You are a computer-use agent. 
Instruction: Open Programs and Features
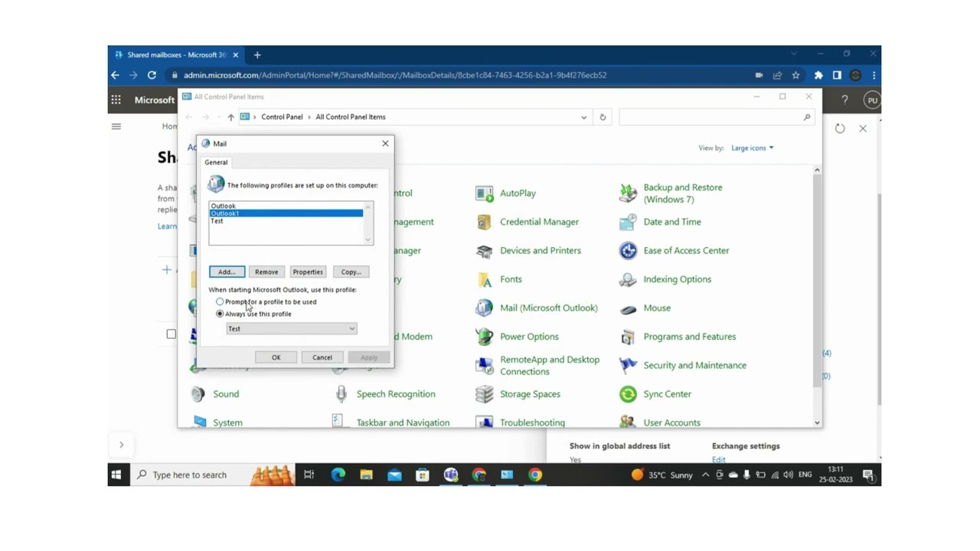click(x=678, y=337)
